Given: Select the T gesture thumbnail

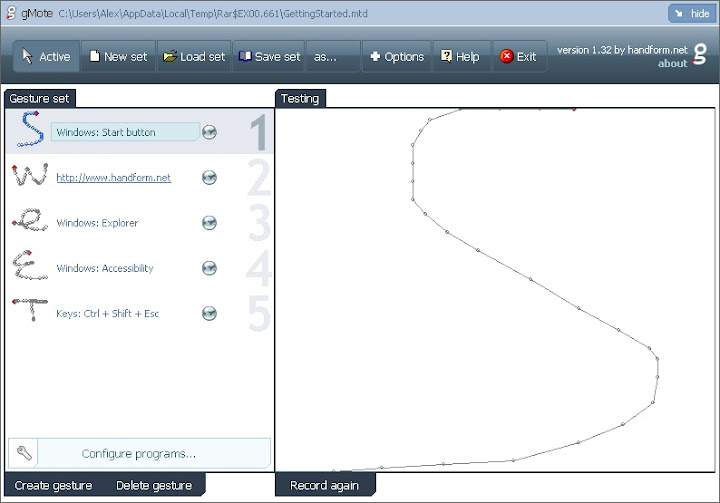Looking at the screenshot, I should (x=30, y=310).
